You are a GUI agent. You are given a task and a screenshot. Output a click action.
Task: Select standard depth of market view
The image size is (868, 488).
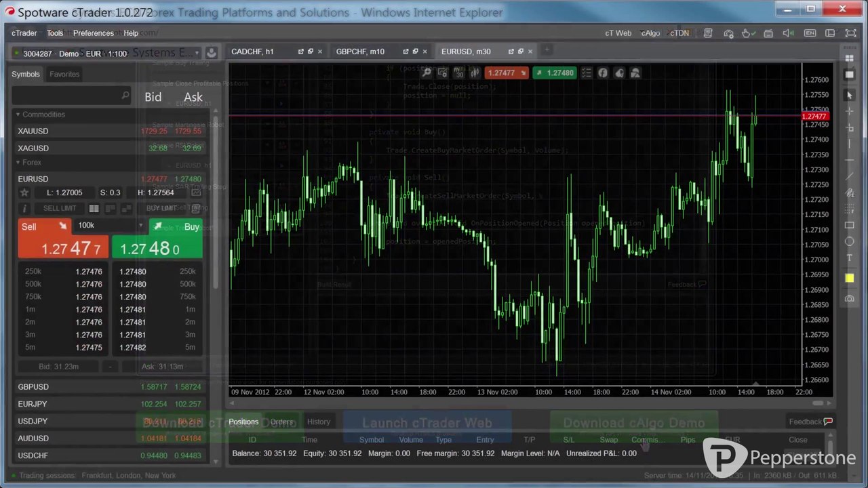94,209
